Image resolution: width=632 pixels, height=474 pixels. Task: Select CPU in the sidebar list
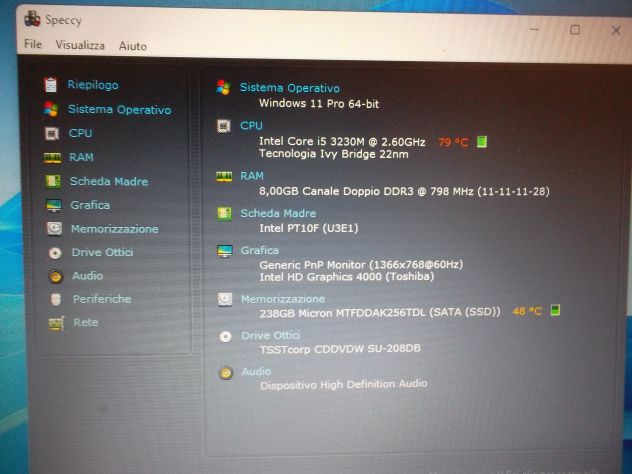click(x=80, y=133)
